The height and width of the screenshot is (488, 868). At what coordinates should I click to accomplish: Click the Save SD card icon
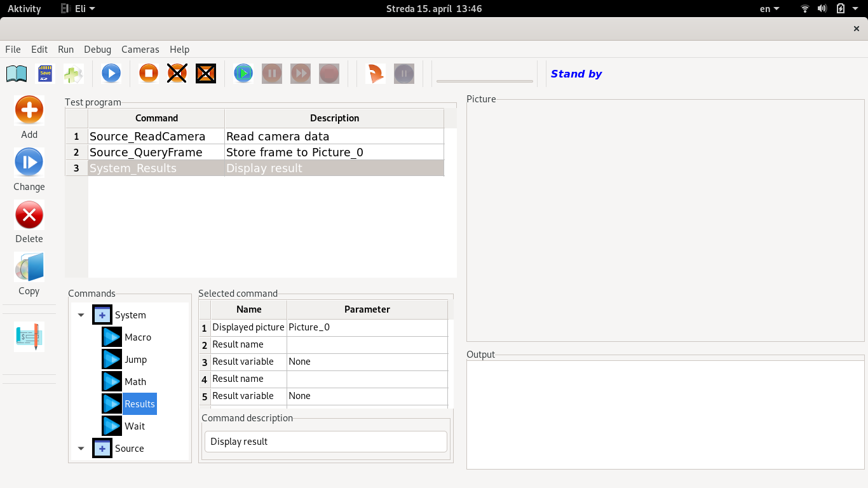pyautogui.click(x=45, y=74)
